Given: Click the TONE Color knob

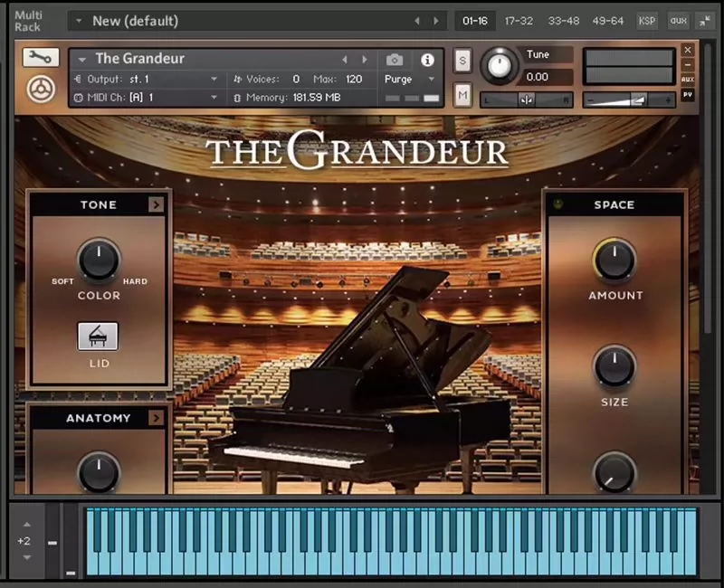Looking at the screenshot, I should pyautogui.click(x=99, y=260).
